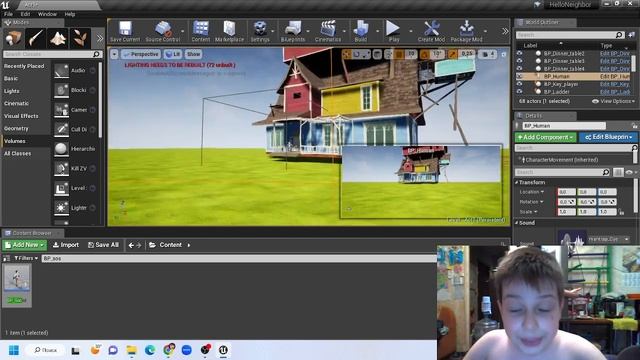Expand hidden toolbar items with double-chevron
Image resolution: width=640 pixels, height=360 pixels.
tap(505, 31)
